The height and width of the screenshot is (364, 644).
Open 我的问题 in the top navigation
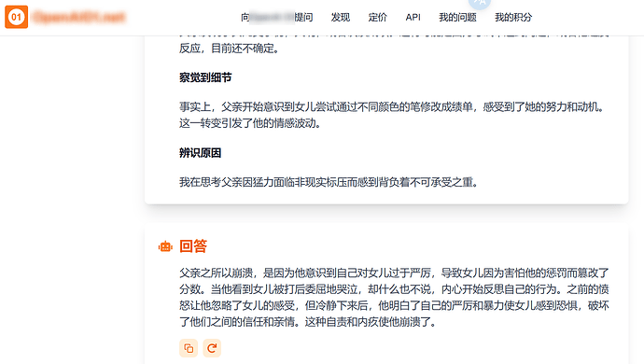click(x=457, y=17)
